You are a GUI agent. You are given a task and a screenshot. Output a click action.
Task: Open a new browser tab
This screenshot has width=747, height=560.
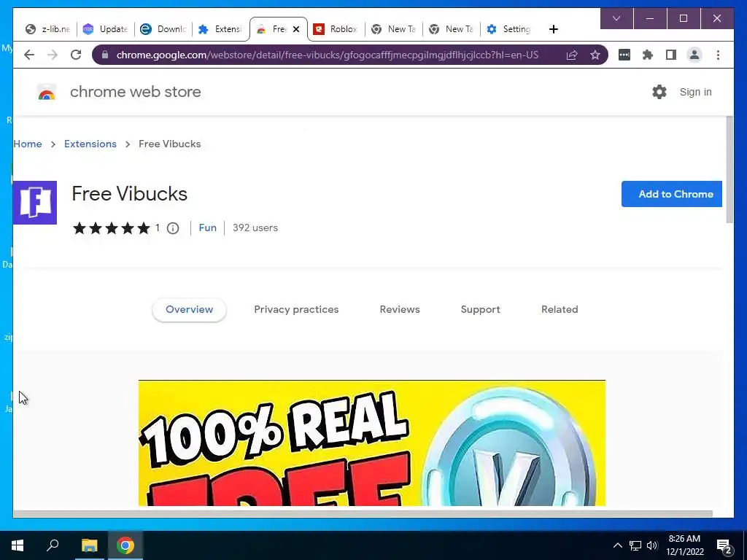coord(553,29)
